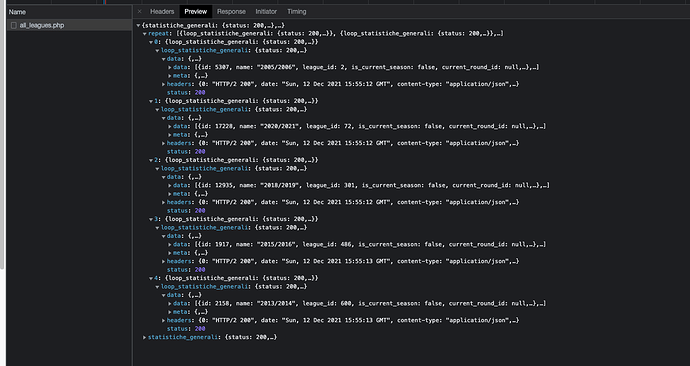The width and height of the screenshot is (690, 366).
Task: Expand meta node under item 2
Action: click(x=169, y=194)
